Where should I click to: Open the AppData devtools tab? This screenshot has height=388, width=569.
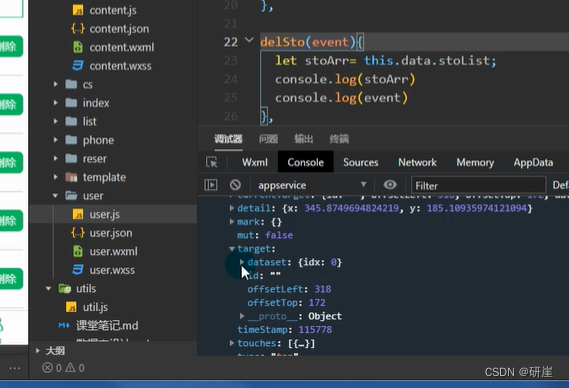(x=533, y=162)
